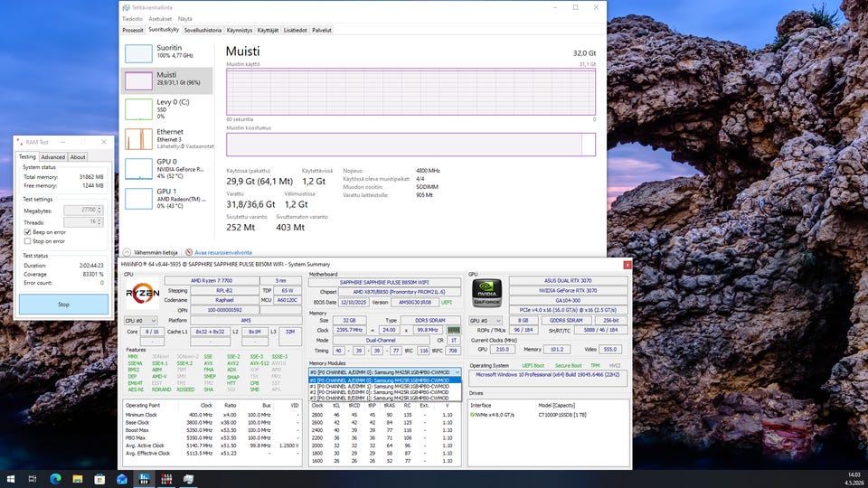Choose #1 CHANNEL A/DIMM 1 memory module
Screen dimensions: 868x488
click(x=385, y=386)
